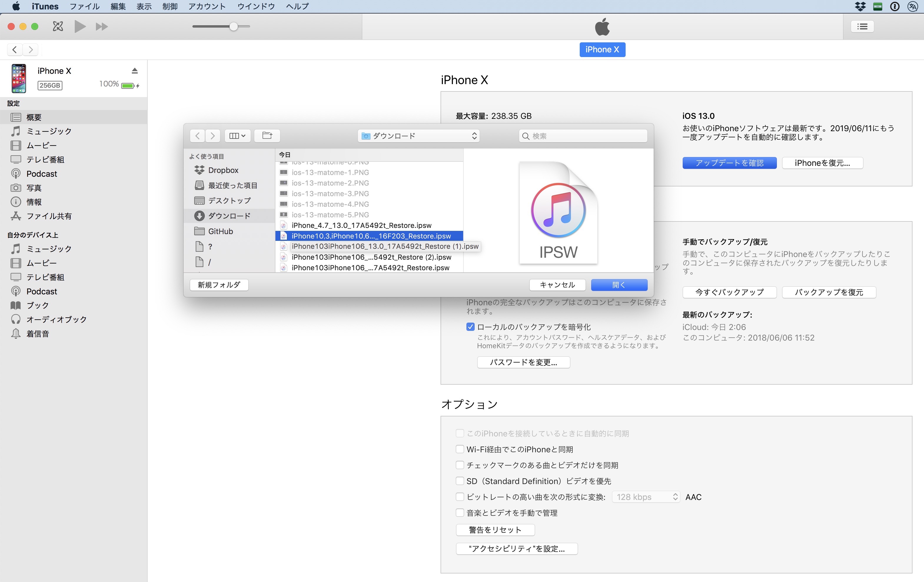Click the 開く button

pyautogui.click(x=619, y=285)
